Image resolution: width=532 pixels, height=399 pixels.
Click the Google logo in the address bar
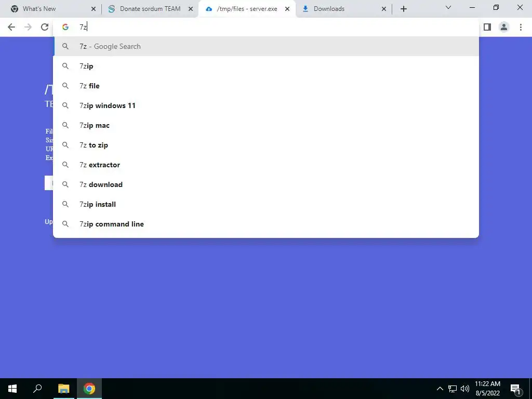click(65, 27)
